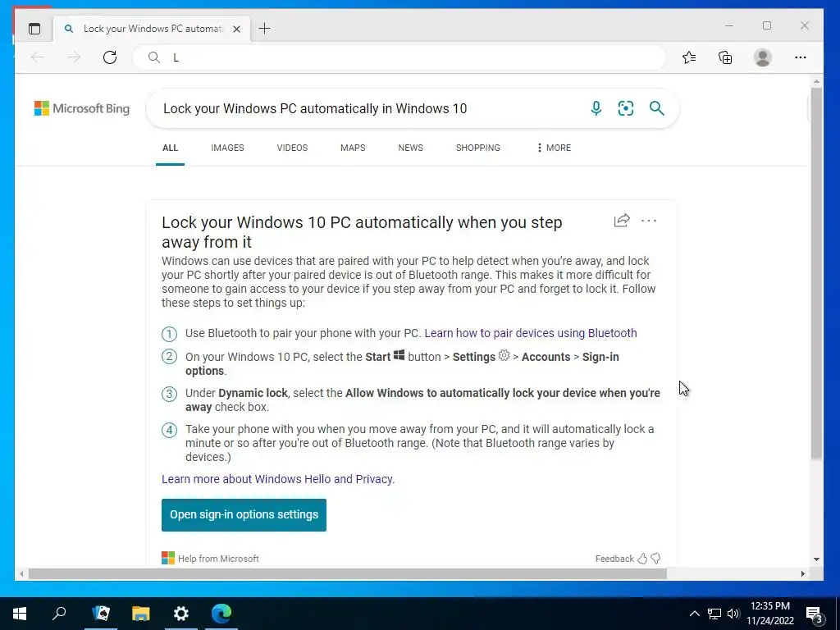Click the answer card heading text

362,232
